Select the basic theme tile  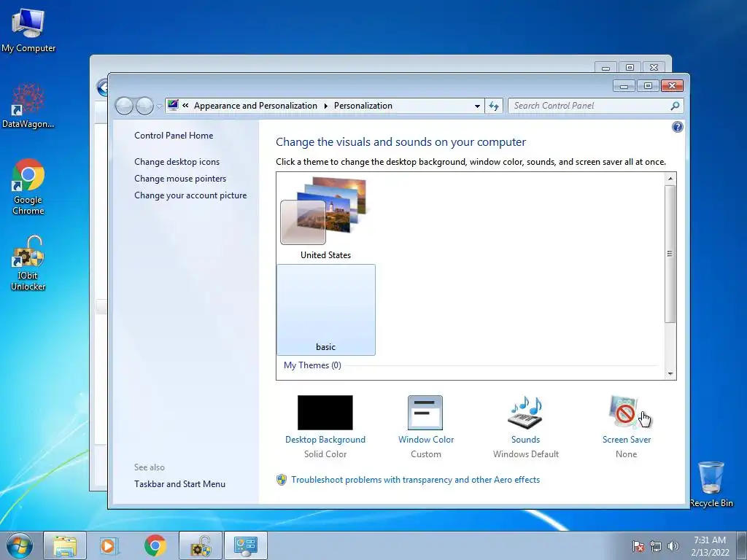tap(326, 309)
